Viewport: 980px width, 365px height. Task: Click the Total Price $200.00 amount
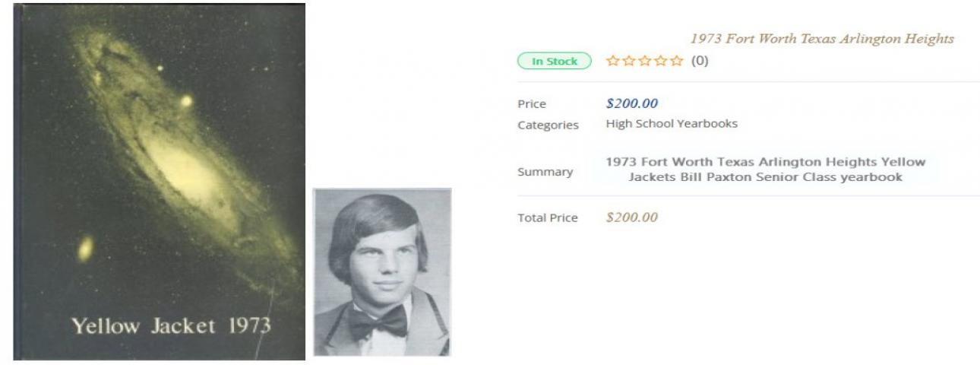[632, 217]
